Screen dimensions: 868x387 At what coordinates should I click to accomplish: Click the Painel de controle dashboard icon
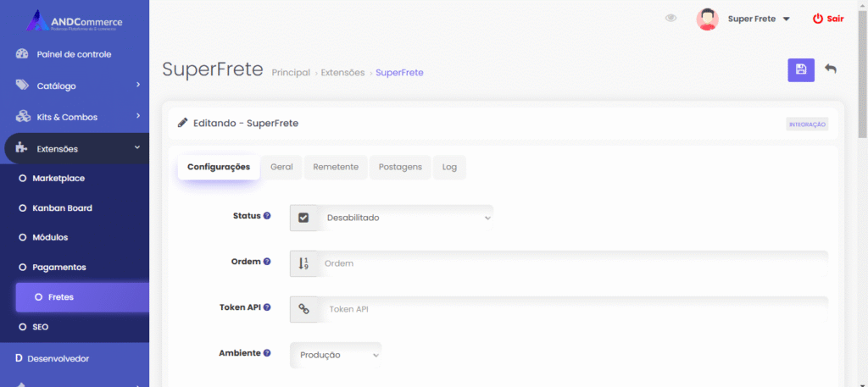click(x=21, y=54)
